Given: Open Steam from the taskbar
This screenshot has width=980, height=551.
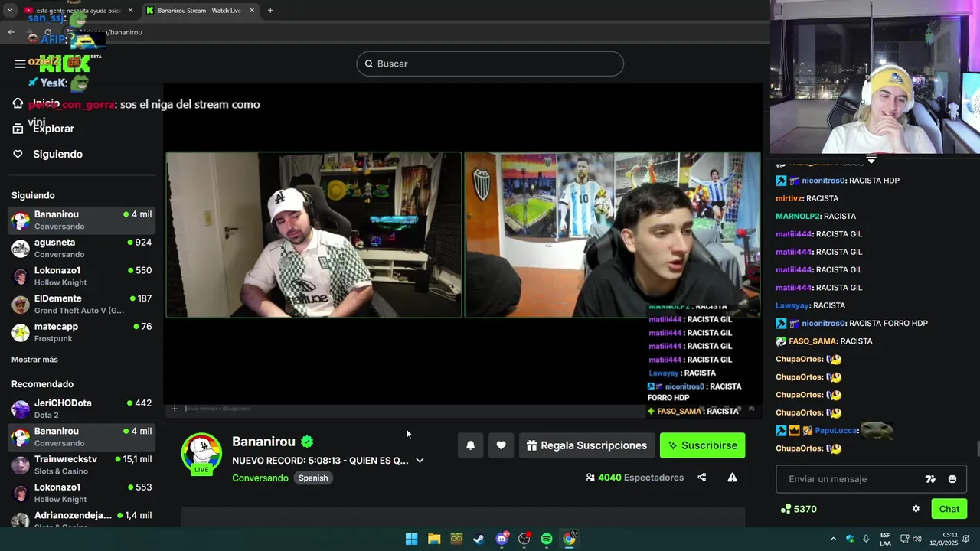Looking at the screenshot, I should click(x=479, y=539).
